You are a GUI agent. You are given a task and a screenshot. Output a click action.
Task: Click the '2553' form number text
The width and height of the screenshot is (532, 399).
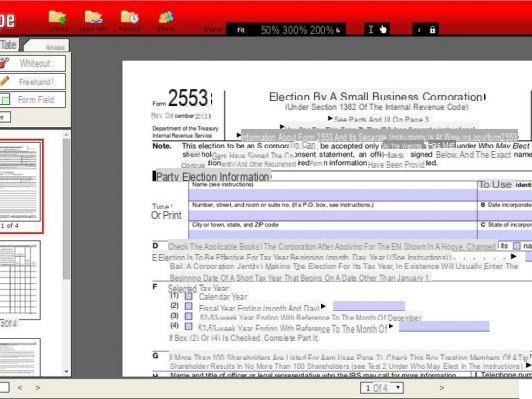(x=189, y=98)
